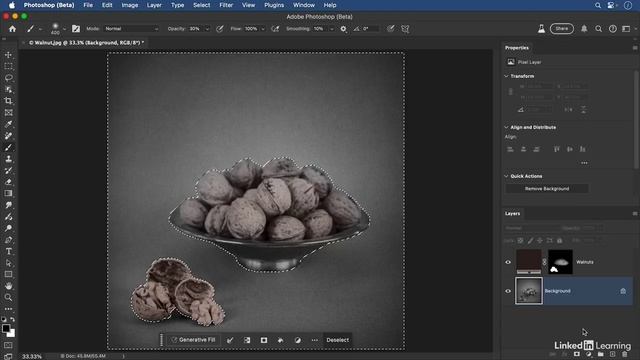Open the Filter menu
Image resolution: width=640 pixels, height=360 pixels.
(x=226, y=5)
